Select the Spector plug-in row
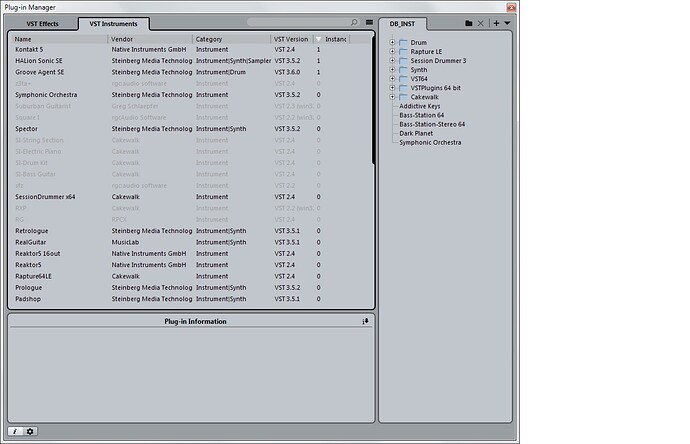The width and height of the screenshot is (690, 444). coord(190,129)
